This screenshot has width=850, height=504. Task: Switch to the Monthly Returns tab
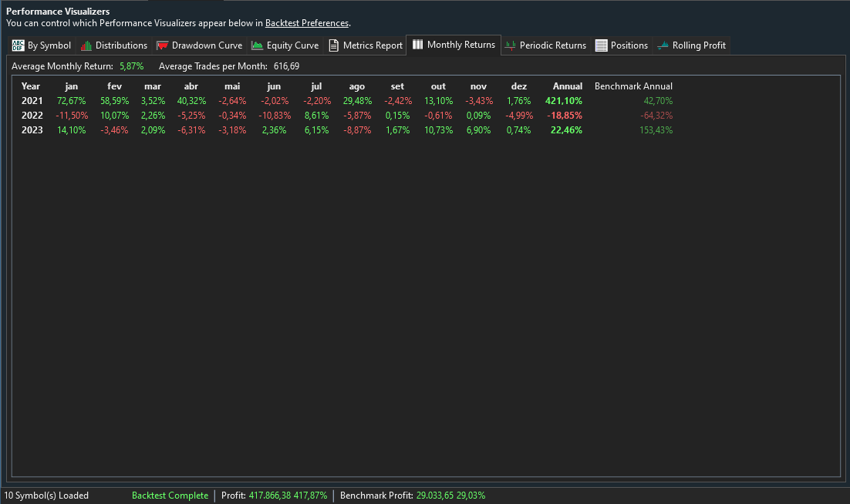tap(454, 45)
